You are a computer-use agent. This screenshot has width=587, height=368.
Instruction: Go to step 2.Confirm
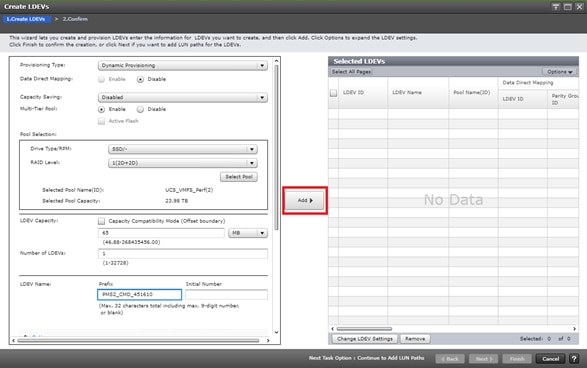[x=75, y=19]
